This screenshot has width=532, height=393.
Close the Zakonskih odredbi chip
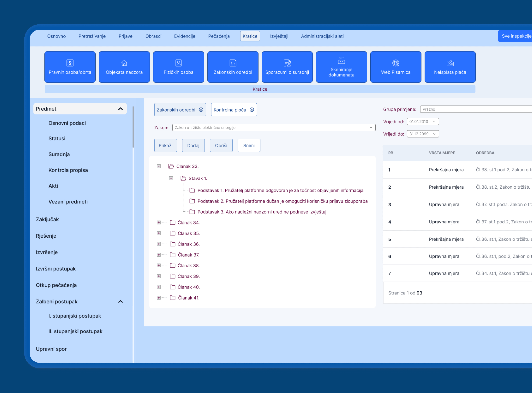201,110
